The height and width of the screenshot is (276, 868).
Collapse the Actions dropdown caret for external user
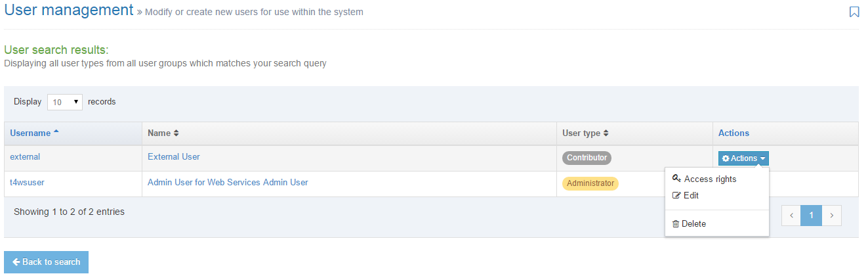pyautogui.click(x=763, y=159)
